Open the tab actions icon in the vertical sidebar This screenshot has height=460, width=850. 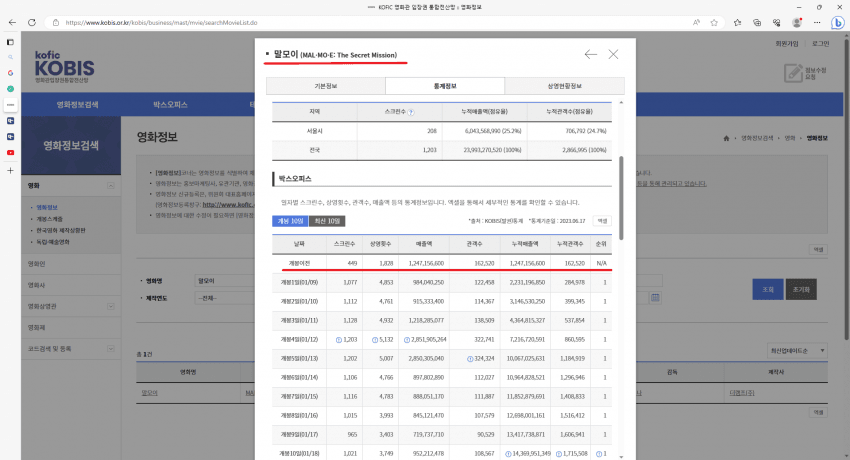[x=10, y=42]
